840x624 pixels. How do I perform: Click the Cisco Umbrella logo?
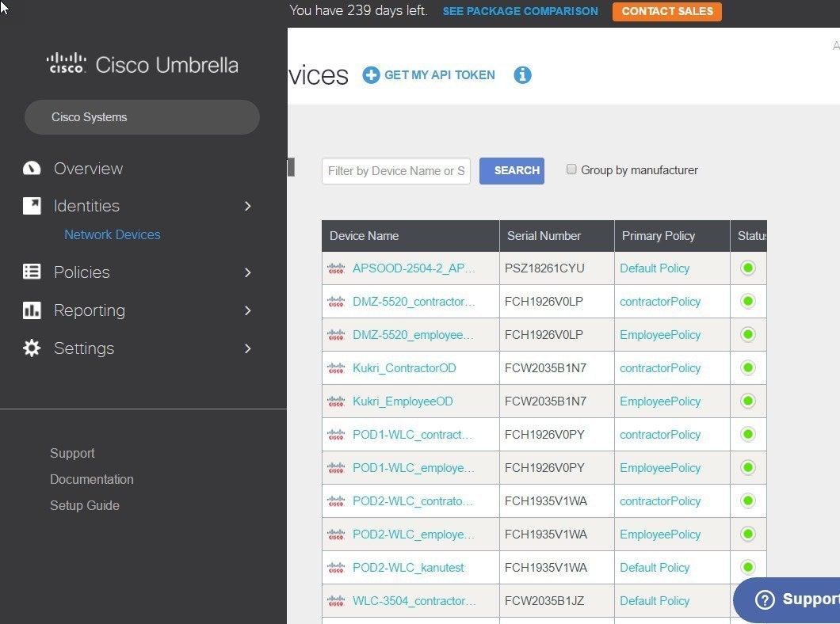pyautogui.click(x=142, y=64)
